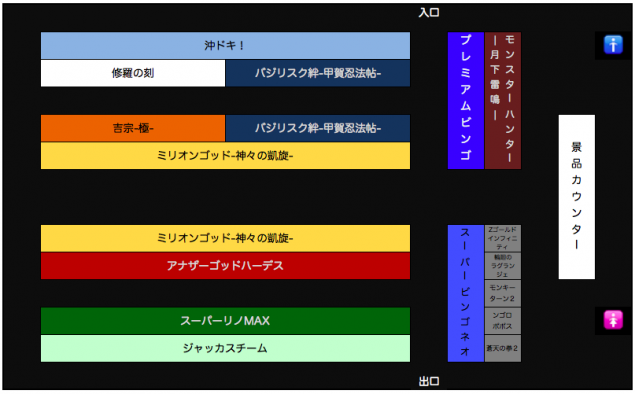Click the vertical スーパービンゴネオ column
This screenshot has height=394, width=635.
pos(466,294)
